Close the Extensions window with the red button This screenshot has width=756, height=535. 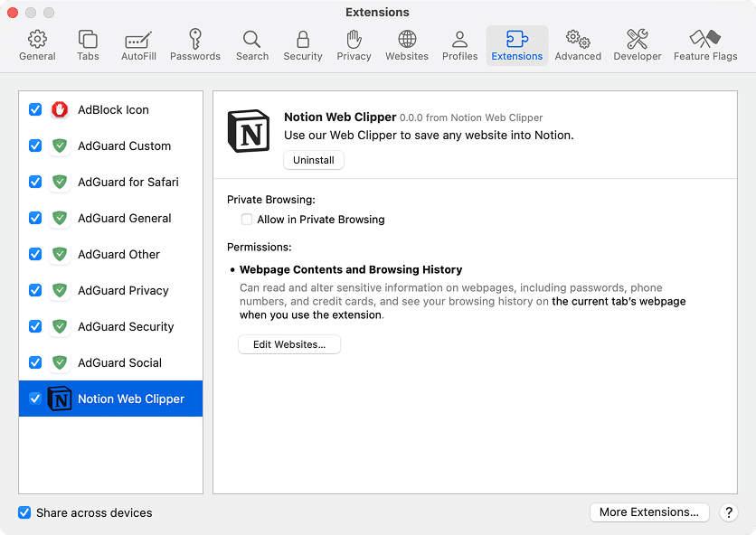click(x=13, y=12)
